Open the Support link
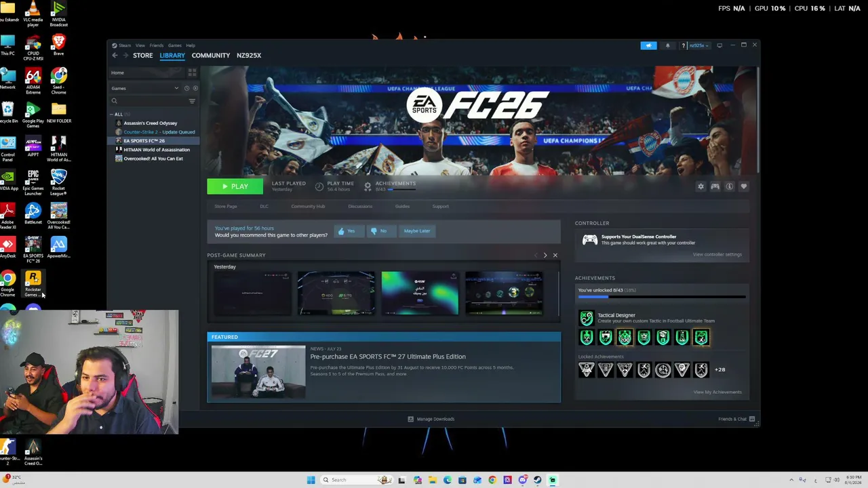The width and height of the screenshot is (868, 488). point(440,206)
